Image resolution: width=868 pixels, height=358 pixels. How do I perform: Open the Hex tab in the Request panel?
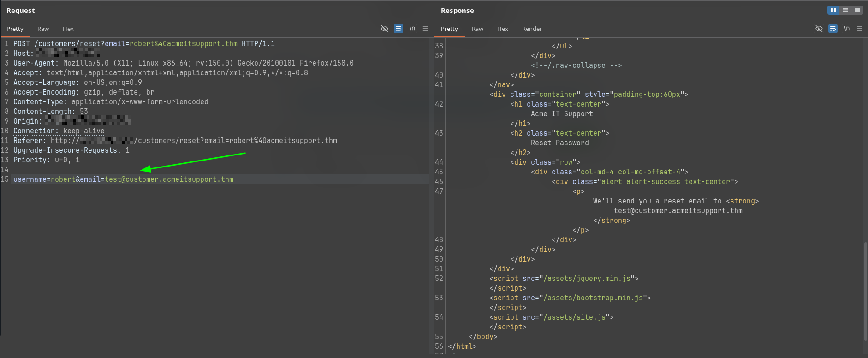point(68,29)
